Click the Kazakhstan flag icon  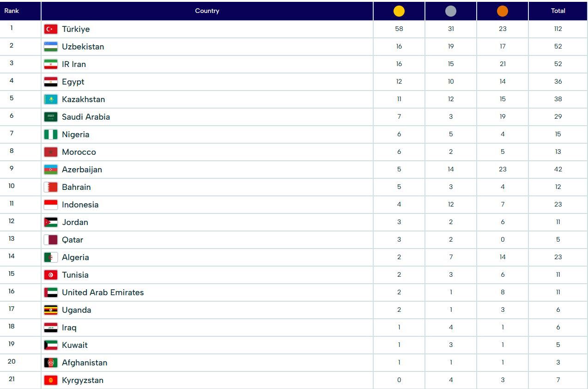[x=51, y=99]
